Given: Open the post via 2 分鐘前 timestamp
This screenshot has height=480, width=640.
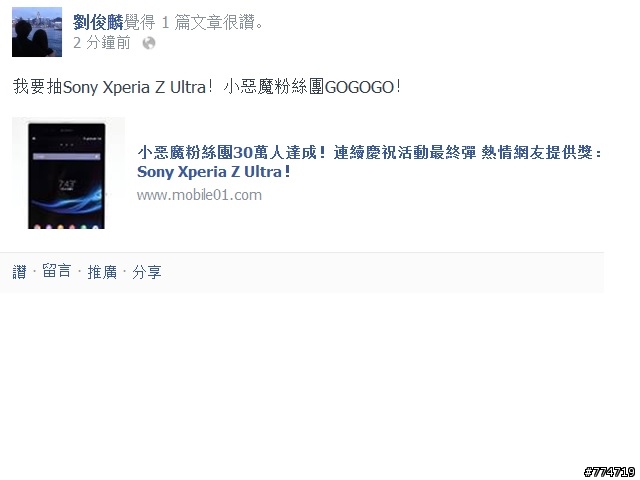Looking at the screenshot, I should [x=102, y=42].
